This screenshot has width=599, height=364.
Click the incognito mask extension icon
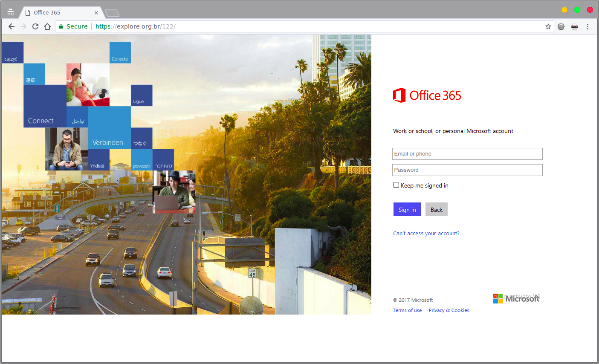click(575, 26)
